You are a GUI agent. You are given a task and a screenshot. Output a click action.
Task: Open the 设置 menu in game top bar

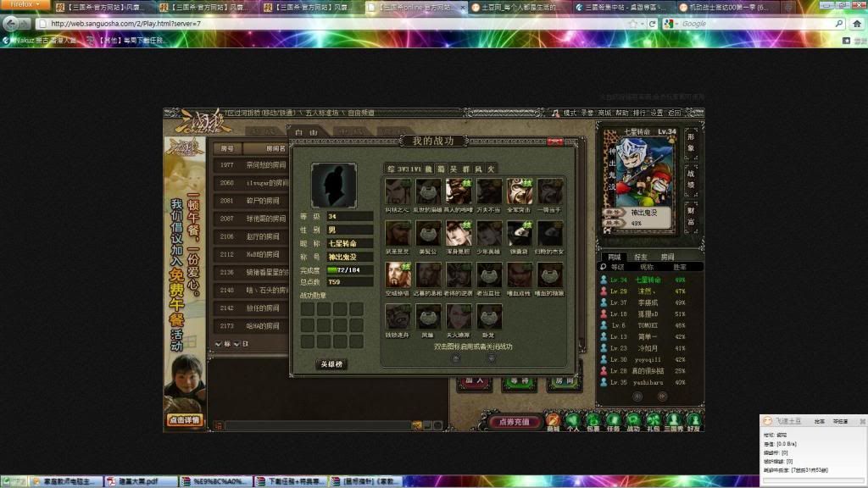tap(657, 113)
